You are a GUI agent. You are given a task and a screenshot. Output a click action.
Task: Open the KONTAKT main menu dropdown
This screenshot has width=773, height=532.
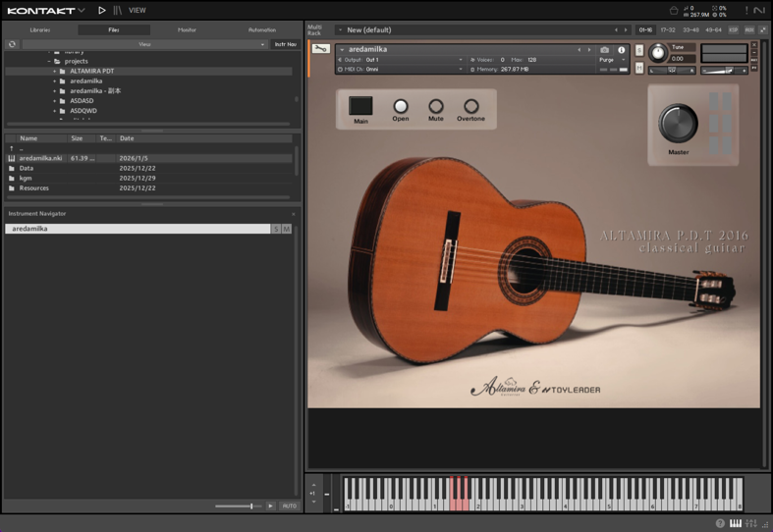pyautogui.click(x=46, y=11)
